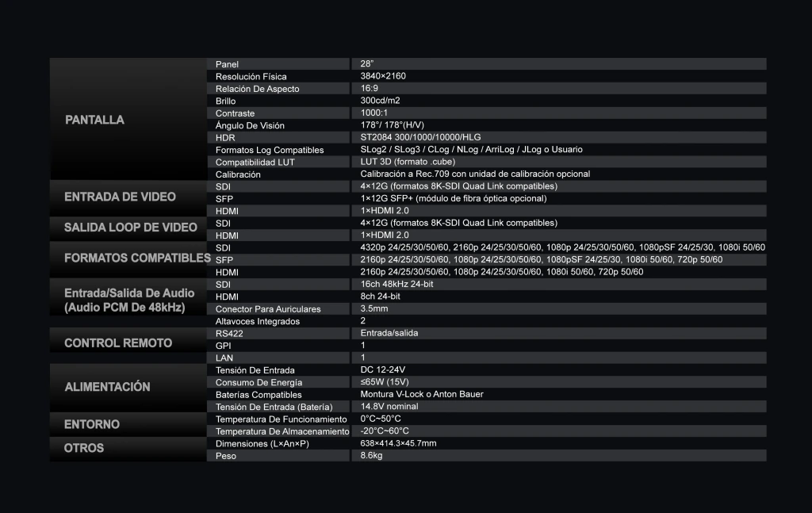This screenshot has width=812, height=513.
Task: Select the ENTRADA DE VIDEO heading
Action: [121, 197]
